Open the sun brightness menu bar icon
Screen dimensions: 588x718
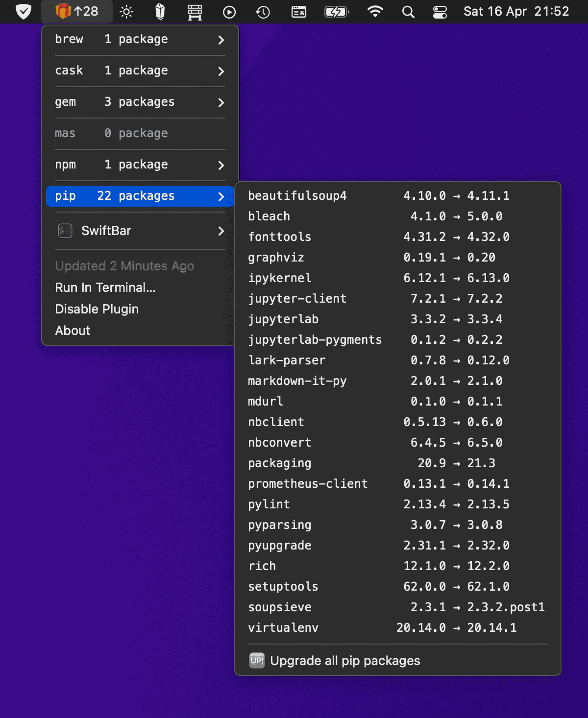coord(126,11)
